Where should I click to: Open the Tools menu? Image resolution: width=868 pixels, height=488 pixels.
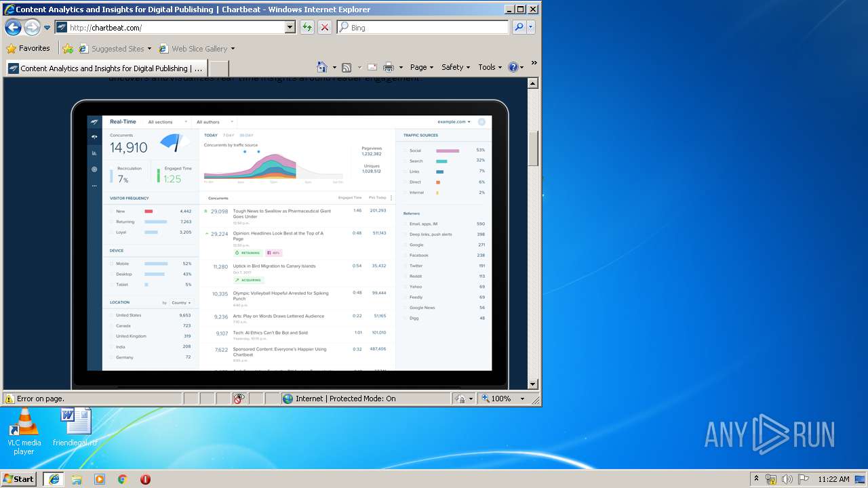click(x=490, y=67)
